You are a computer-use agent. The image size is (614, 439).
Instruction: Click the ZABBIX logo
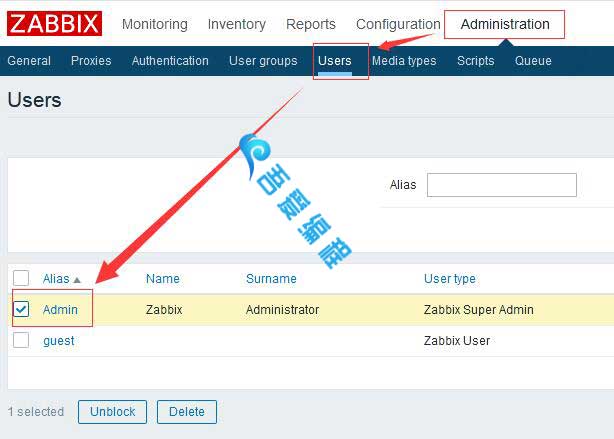click(54, 23)
